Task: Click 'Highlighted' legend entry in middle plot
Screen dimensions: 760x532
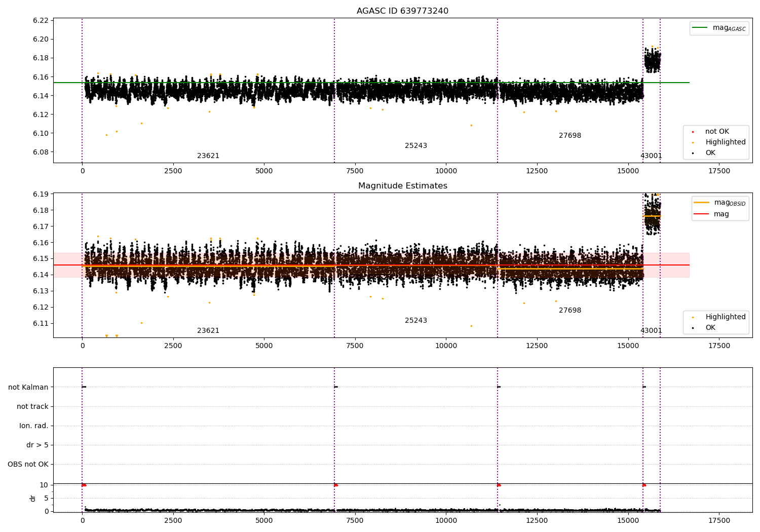Action: (726, 317)
